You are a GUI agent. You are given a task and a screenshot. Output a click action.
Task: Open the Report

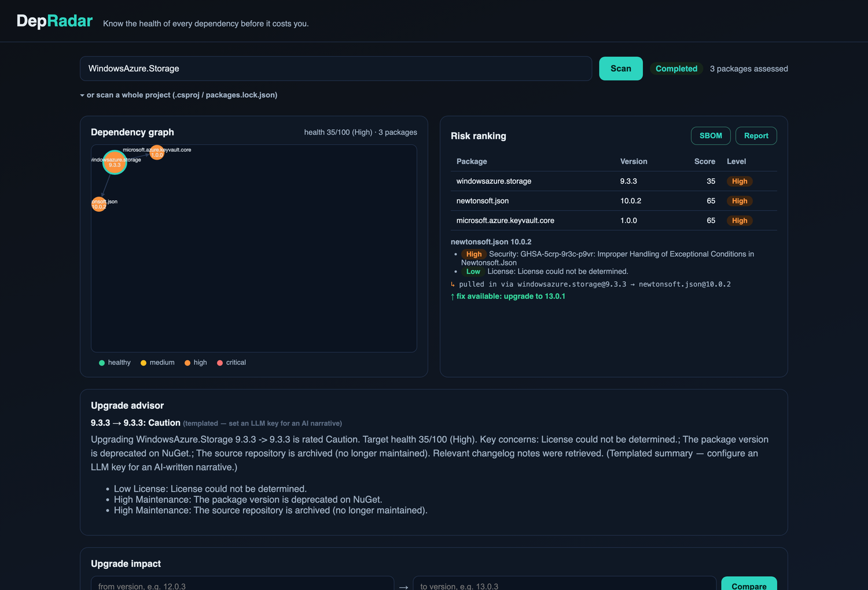click(756, 136)
